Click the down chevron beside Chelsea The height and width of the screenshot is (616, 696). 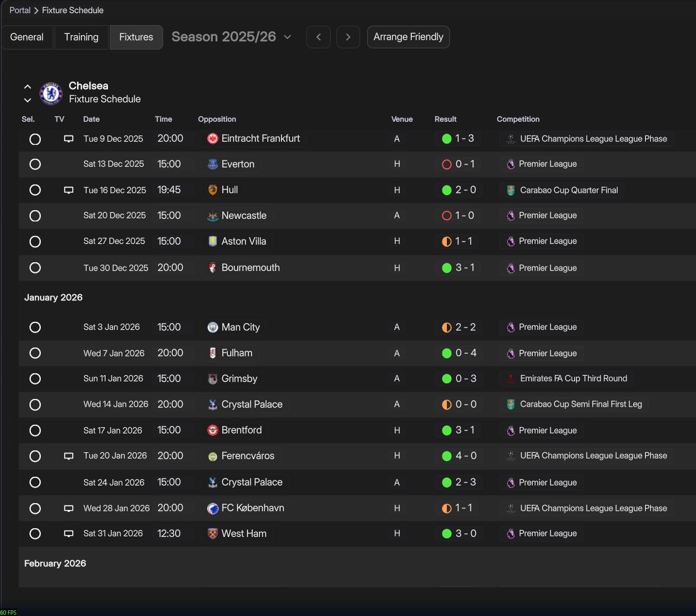(x=28, y=100)
